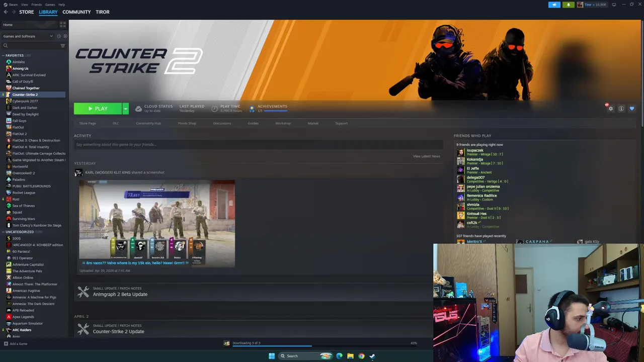Click View Latest News

coord(426,156)
